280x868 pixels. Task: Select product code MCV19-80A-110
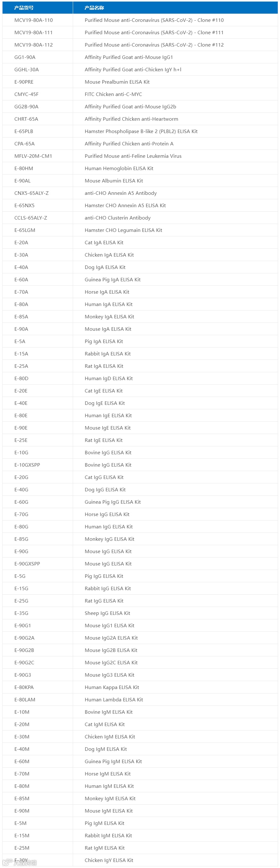[x=34, y=20]
